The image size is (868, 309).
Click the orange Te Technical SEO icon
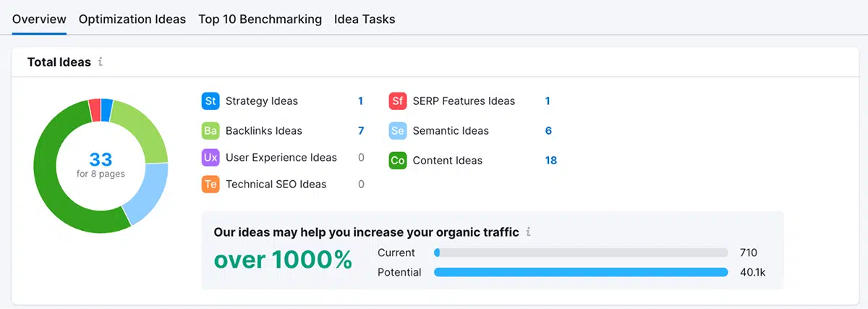210,185
